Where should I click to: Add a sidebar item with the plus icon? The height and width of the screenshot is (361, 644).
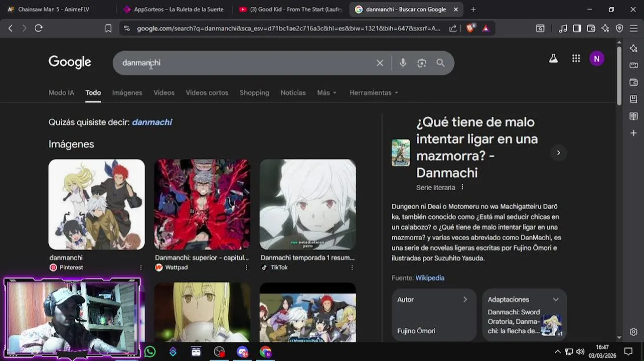633,133
